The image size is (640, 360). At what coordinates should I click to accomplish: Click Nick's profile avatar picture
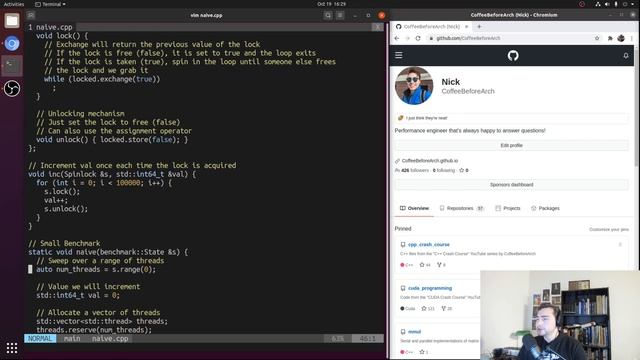click(414, 86)
